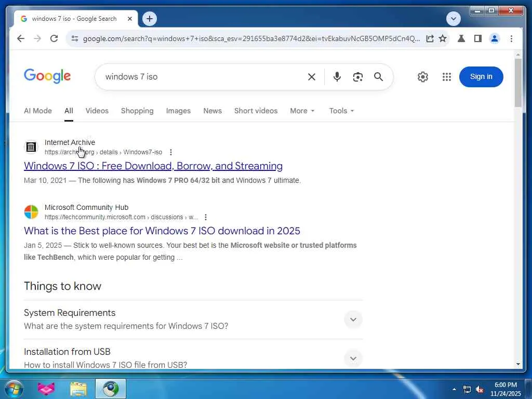Expand the Installation from USB question
The image size is (532, 399).
(x=353, y=358)
